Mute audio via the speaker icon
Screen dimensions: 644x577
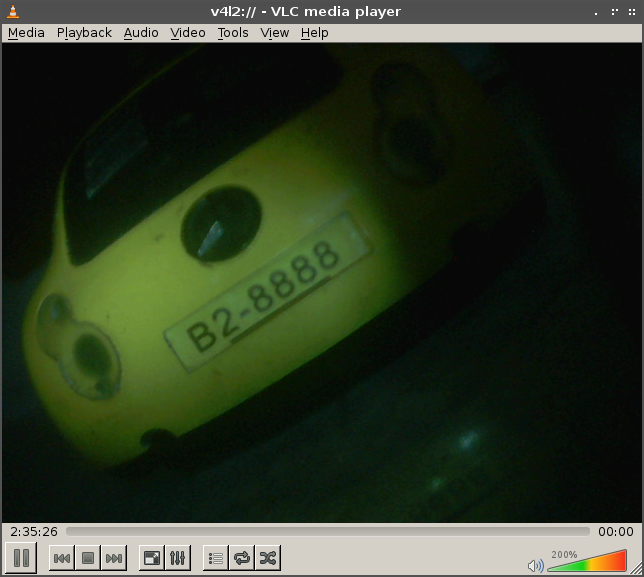536,566
